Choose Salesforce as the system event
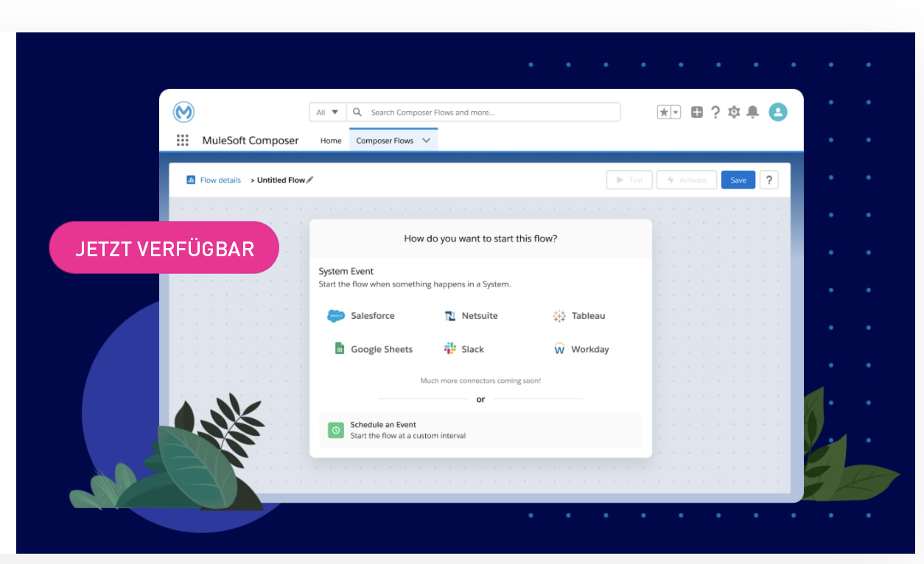 [x=361, y=316]
